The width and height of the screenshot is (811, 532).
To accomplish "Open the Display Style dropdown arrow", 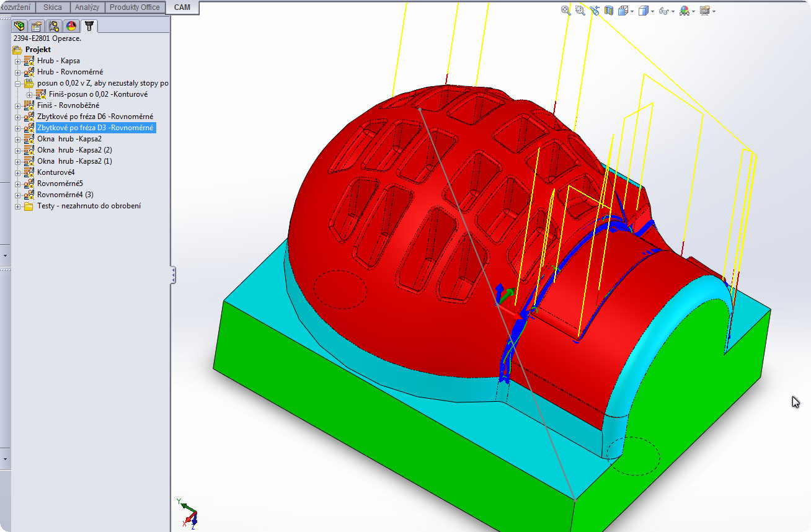I will pyautogui.click(x=652, y=11).
